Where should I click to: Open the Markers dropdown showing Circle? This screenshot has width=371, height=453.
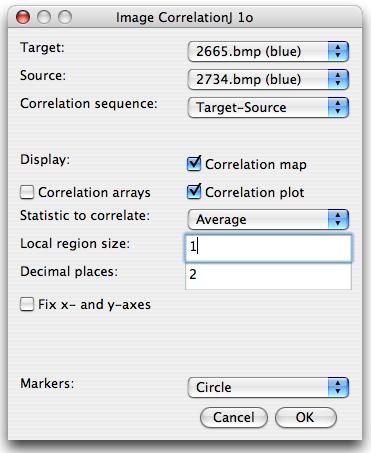pos(268,387)
